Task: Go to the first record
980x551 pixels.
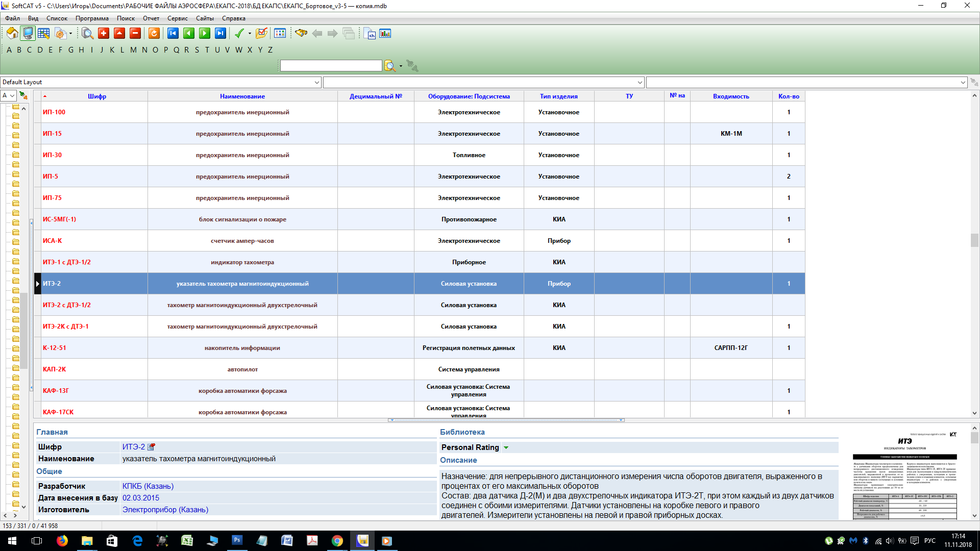Action: [173, 34]
